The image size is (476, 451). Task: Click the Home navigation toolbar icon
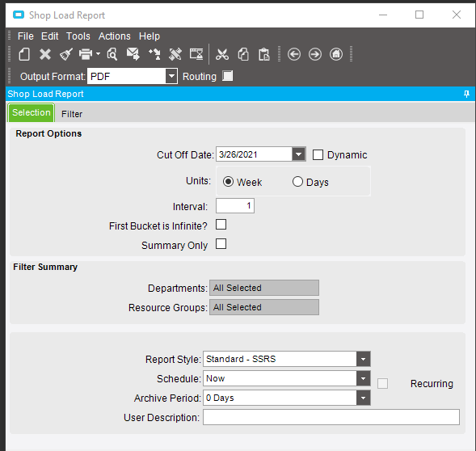336,55
